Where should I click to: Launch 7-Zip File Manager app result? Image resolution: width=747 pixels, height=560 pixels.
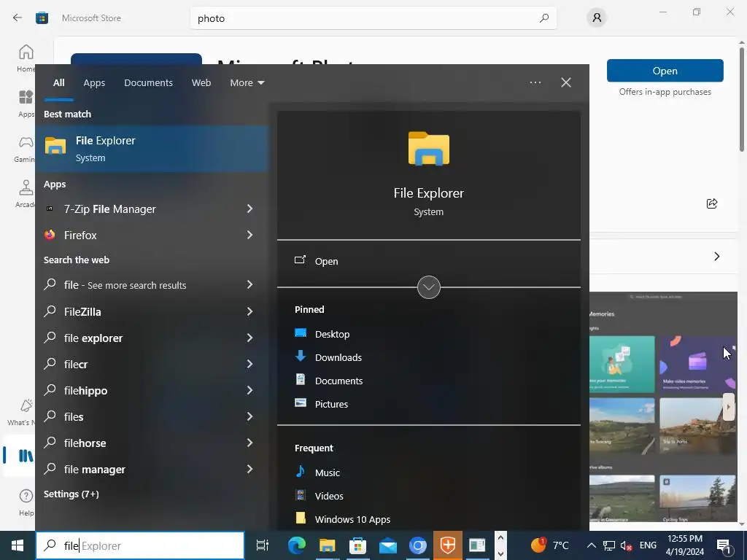(109, 209)
